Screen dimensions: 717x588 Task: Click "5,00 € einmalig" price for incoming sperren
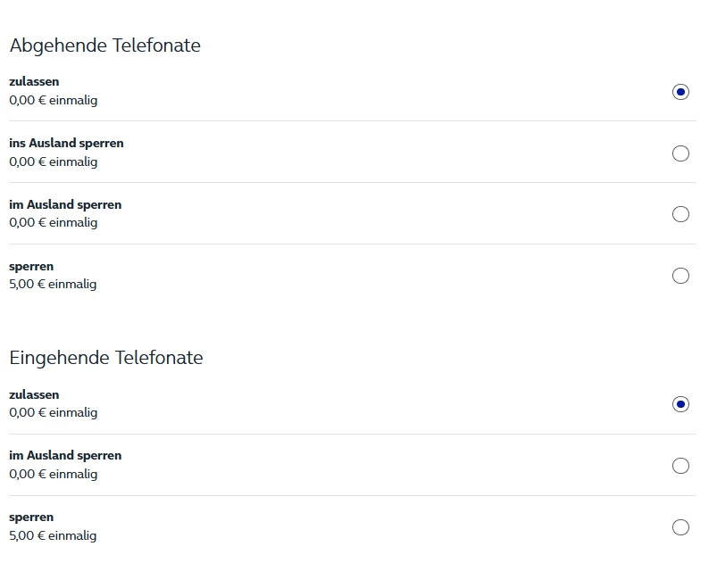tap(53, 536)
